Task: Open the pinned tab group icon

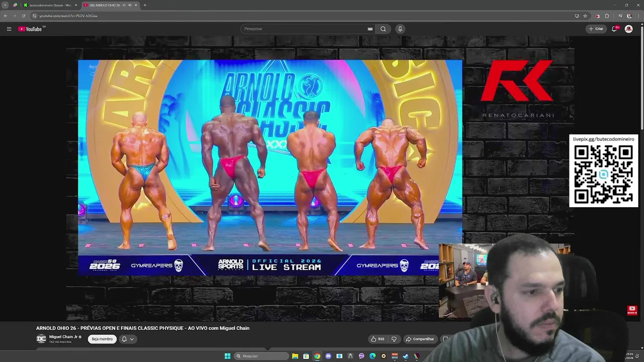Action: [x=15, y=5]
